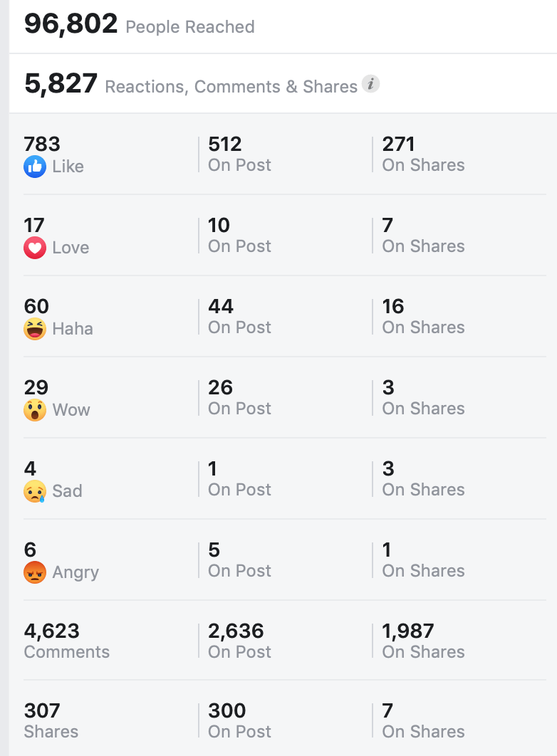This screenshot has height=756, width=557.
Task: Click the red Love heart icon
Action: point(35,248)
